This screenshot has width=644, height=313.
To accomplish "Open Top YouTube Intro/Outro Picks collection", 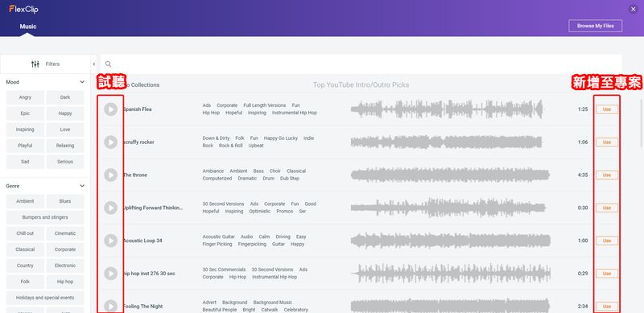I will [361, 85].
